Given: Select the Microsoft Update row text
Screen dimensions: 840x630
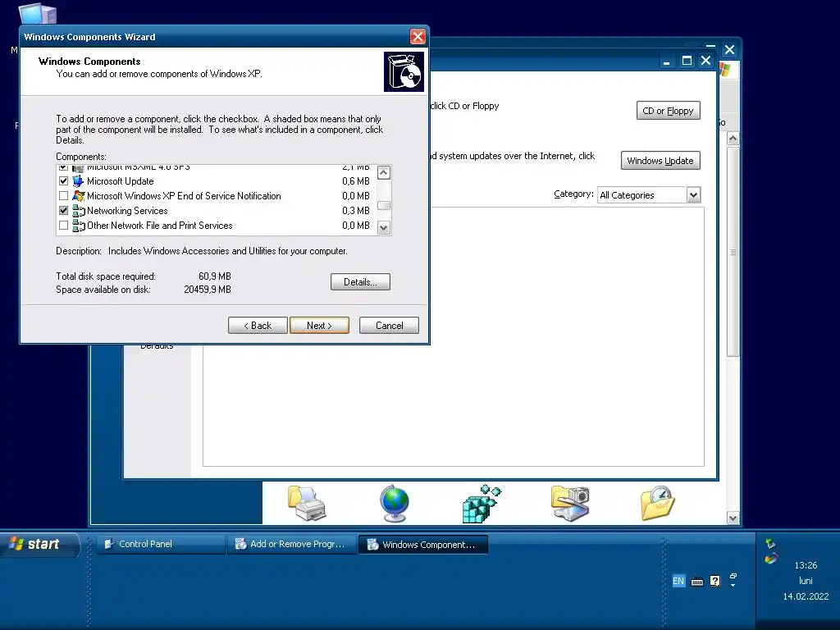Looking at the screenshot, I should point(120,181).
